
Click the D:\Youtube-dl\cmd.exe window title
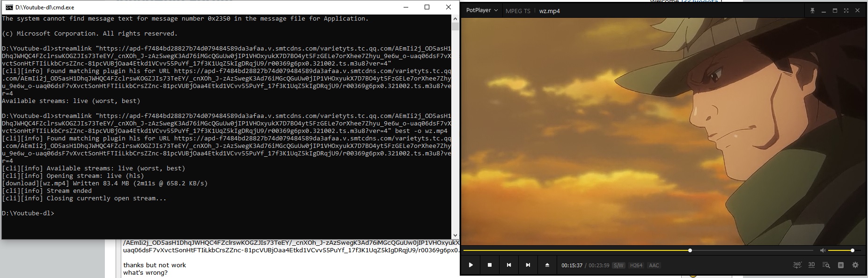click(x=44, y=7)
